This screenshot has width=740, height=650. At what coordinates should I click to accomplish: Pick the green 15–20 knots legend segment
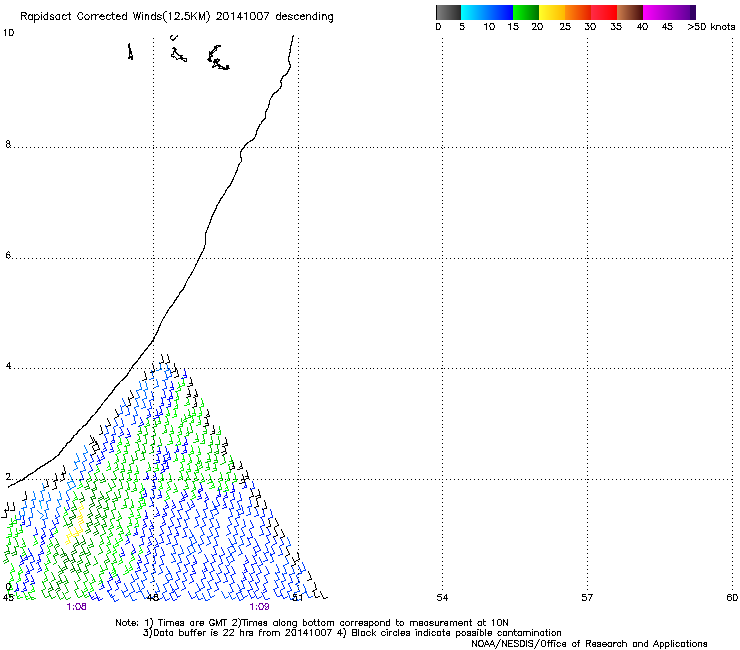[x=526, y=12]
